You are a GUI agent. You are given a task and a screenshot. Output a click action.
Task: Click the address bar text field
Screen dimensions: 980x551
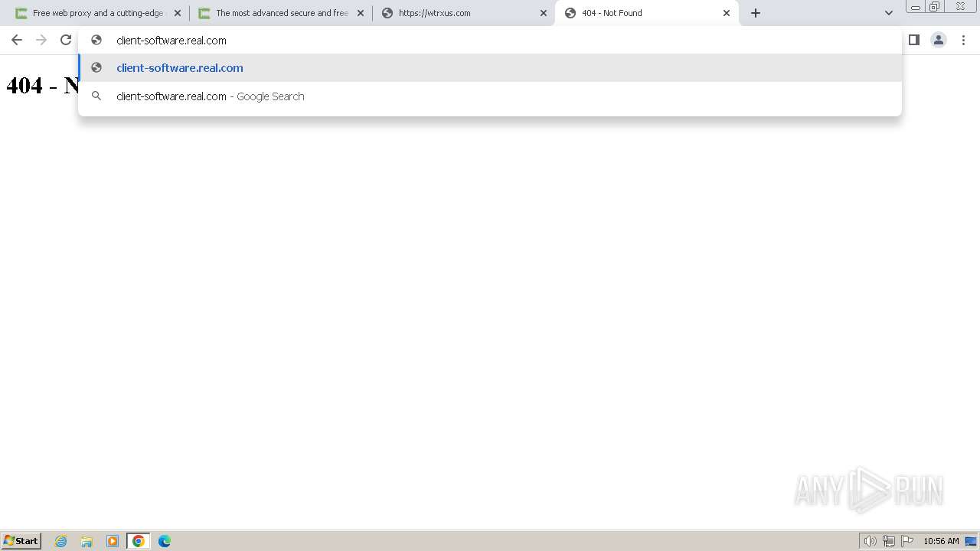pos(490,40)
